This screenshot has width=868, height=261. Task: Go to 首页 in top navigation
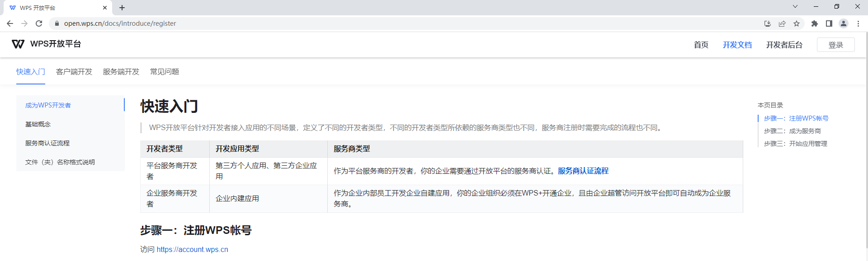coord(701,45)
